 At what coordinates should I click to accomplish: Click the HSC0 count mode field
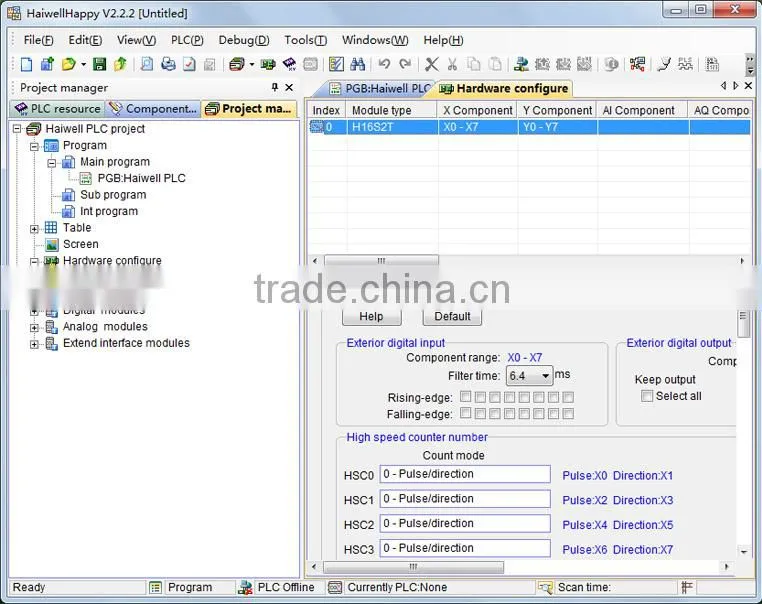click(465, 474)
